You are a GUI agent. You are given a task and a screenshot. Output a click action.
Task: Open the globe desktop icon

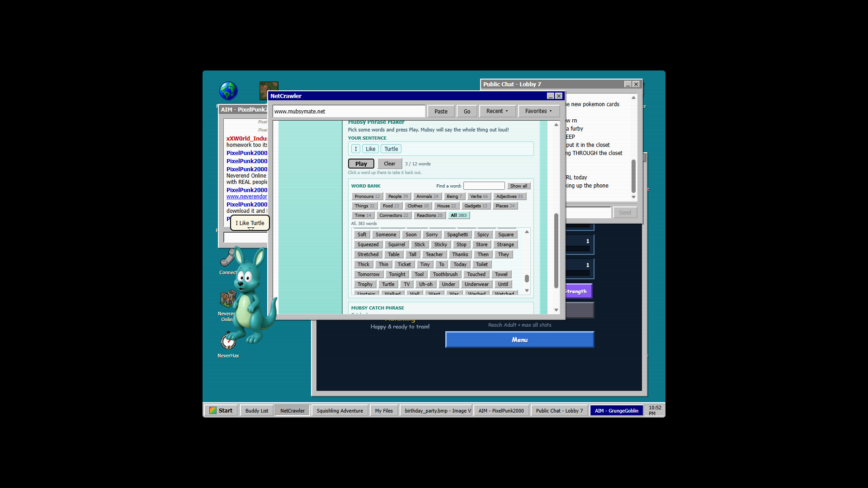228,91
